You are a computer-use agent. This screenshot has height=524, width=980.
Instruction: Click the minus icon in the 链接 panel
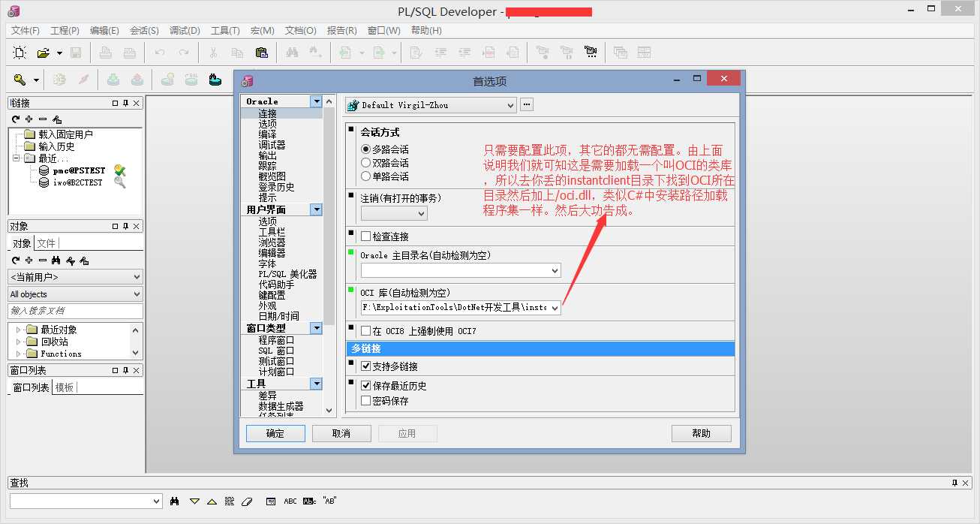(x=43, y=119)
